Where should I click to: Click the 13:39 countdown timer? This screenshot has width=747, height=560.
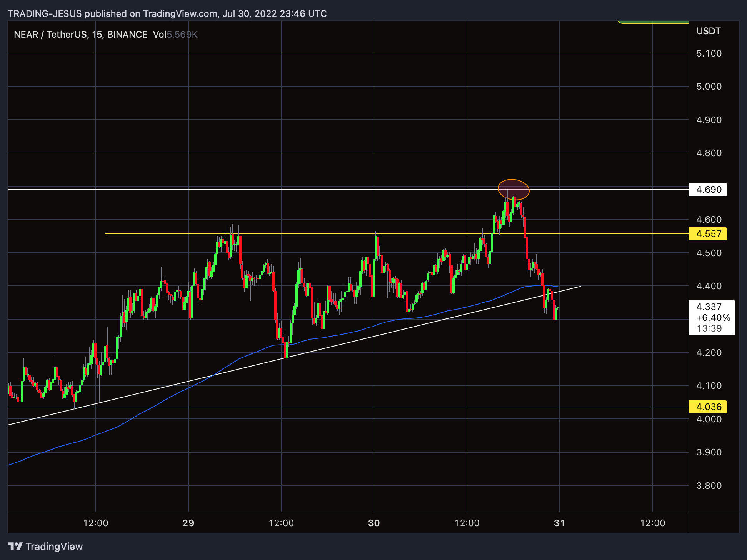[x=709, y=328]
